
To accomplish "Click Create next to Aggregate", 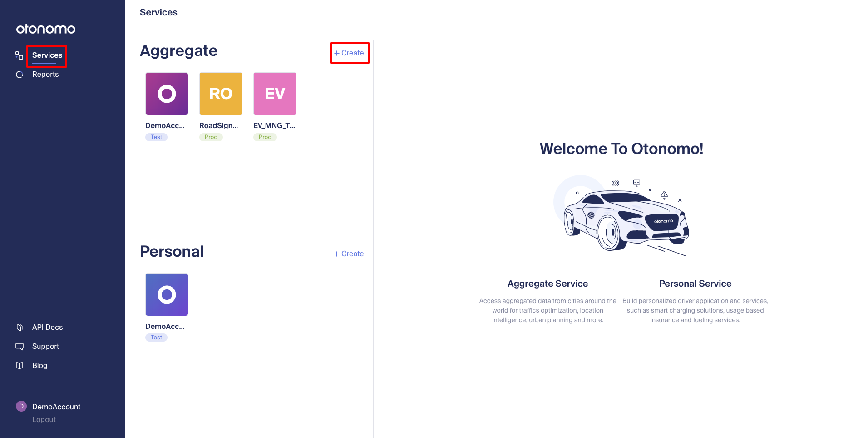I will click(349, 53).
